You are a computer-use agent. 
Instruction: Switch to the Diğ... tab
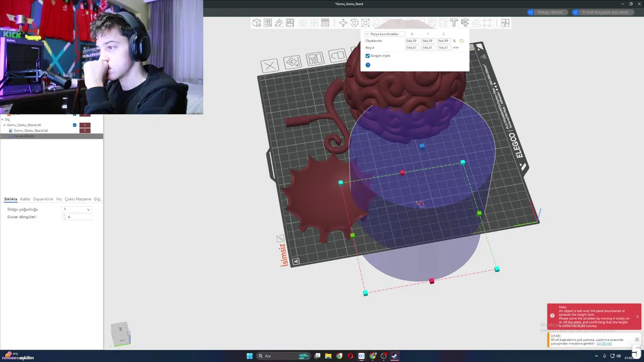[x=97, y=199]
